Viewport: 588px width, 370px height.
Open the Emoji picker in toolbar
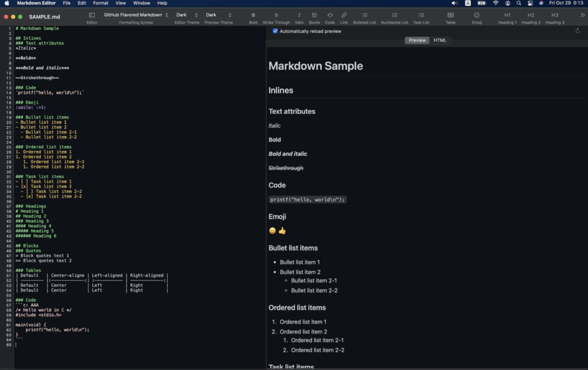point(477,15)
